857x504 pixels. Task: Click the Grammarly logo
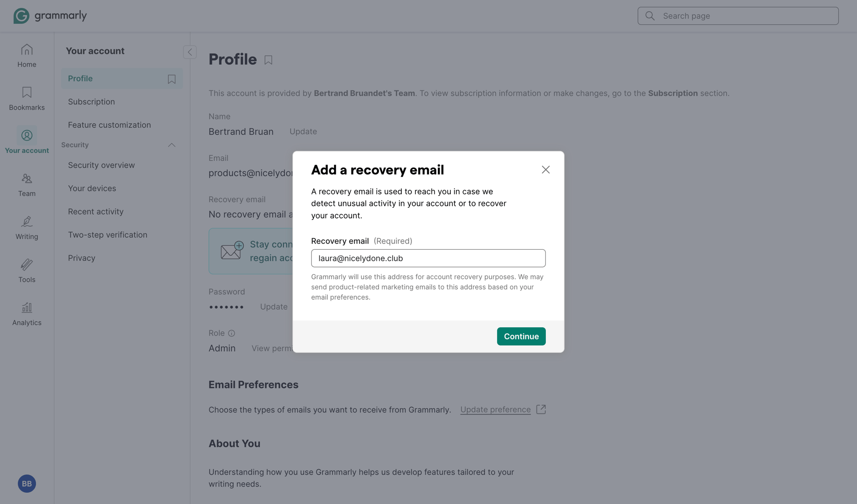tap(50, 15)
